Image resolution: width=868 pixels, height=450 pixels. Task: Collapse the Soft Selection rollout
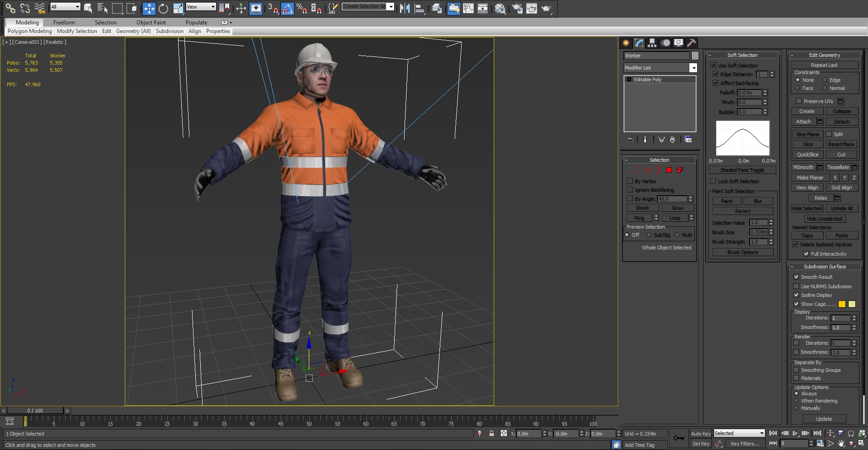pyautogui.click(x=742, y=55)
